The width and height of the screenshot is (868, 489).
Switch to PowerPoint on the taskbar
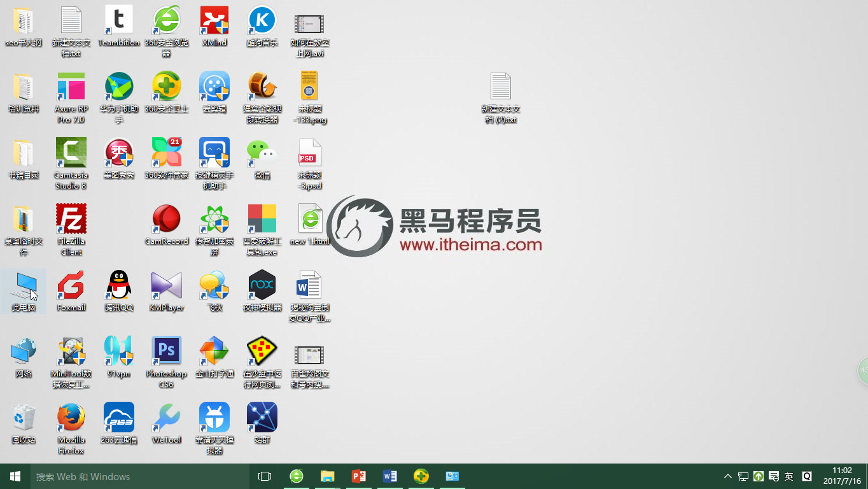pos(358,476)
